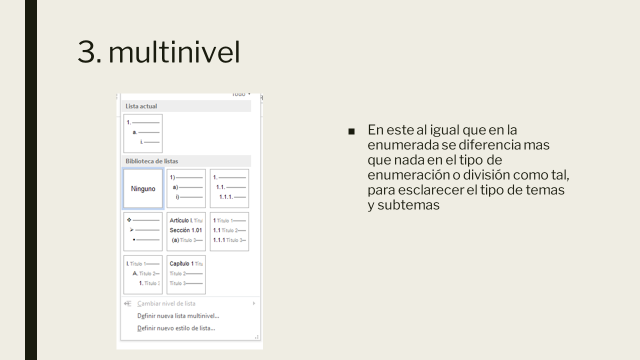
Task: Pick the 1) a) i) multilevel list style
Action: coord(186,189)
